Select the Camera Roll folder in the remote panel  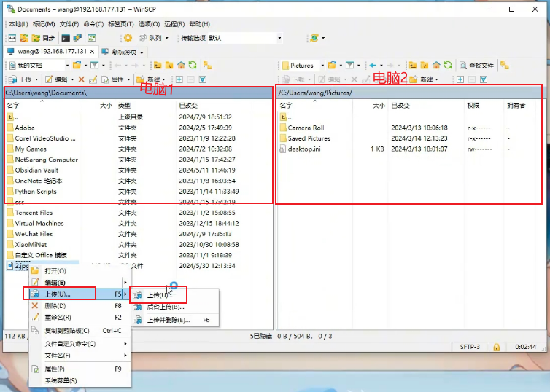click(306, 128)
